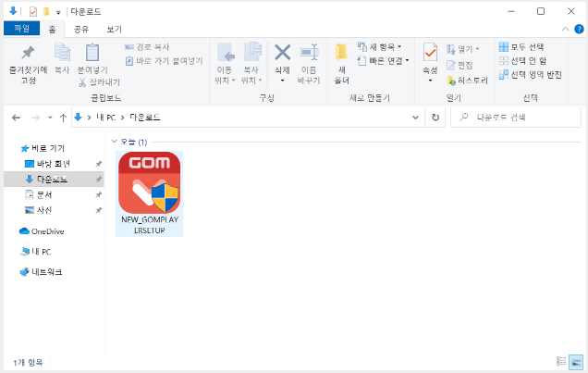Open the address bar history dropdown
This screenshot has width=588, height=373.
coord(415,118)
